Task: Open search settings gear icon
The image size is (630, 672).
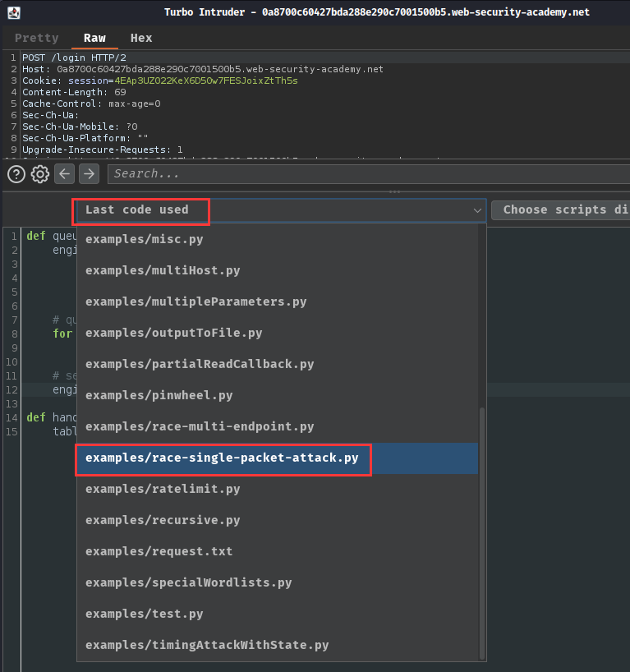Action: coord(40,174)
